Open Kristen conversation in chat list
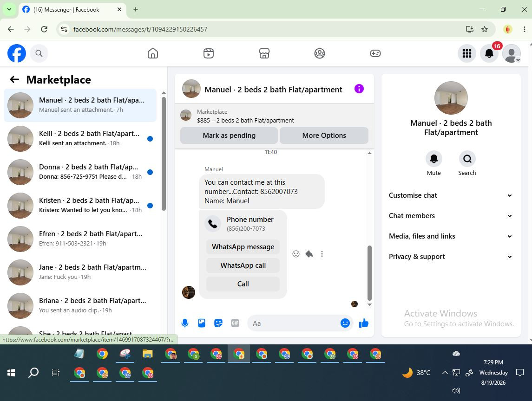 pyautogui.click(x=80, y=206)
